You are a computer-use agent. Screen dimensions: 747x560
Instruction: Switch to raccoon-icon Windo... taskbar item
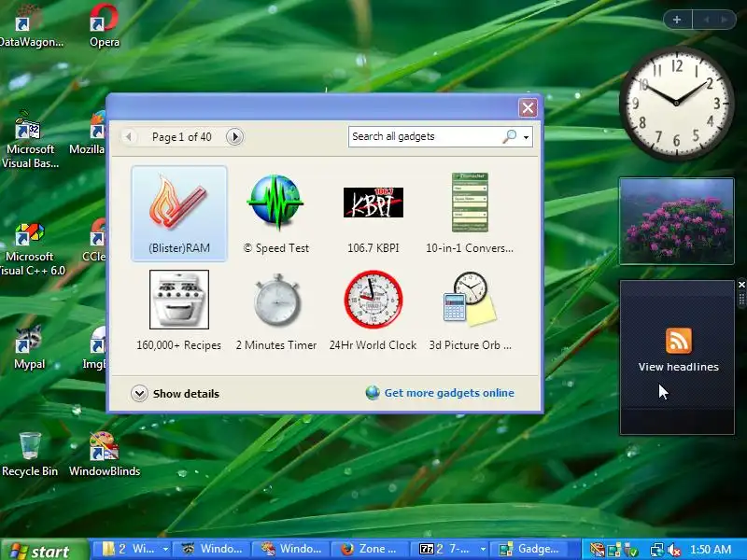point(211,550)
